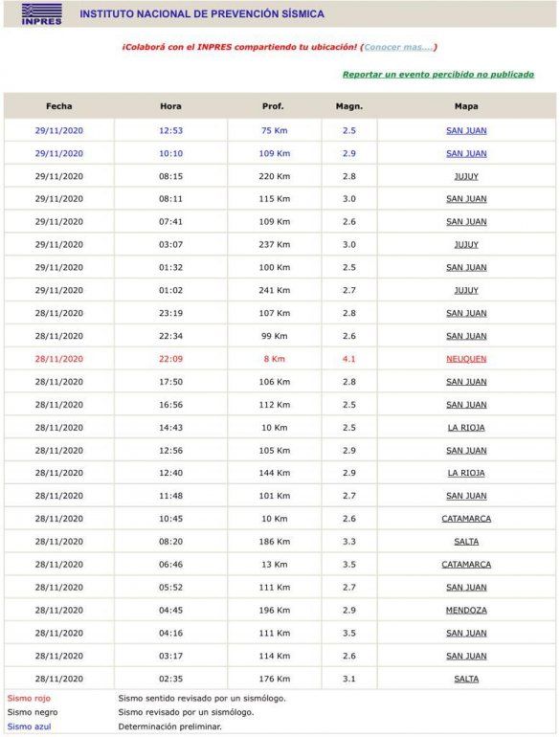Viewport: 560px width, 737px height.
Task: Open SALTA map for 02:35 quake
Action: [x=466, y=679]
